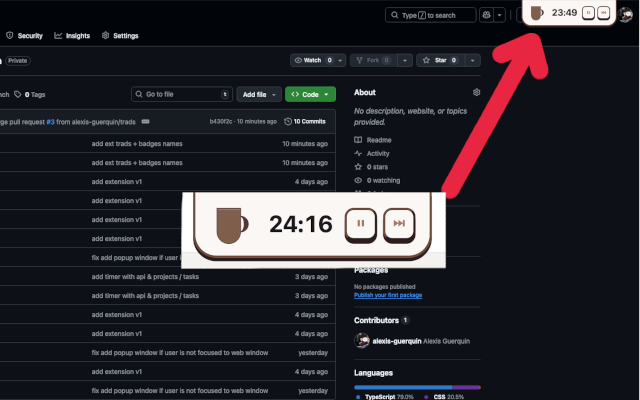Open the user avatar menu in the header
Viewport: 640px width, 400px height.
(625, 15)
